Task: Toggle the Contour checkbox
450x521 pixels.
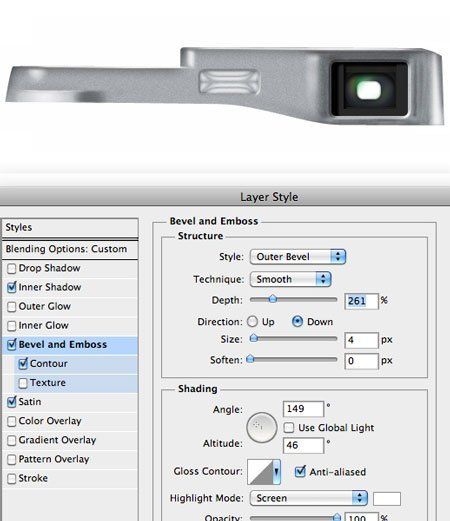Action: 23,364
